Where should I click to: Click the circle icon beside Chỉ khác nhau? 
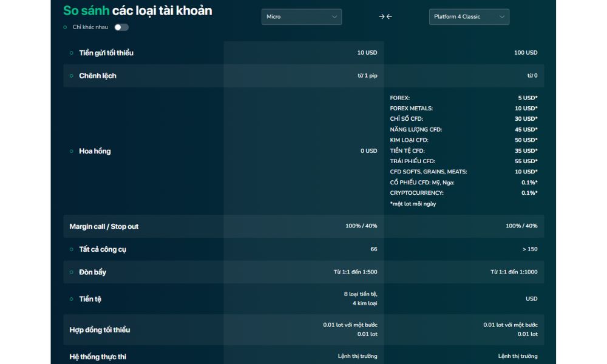65,27
